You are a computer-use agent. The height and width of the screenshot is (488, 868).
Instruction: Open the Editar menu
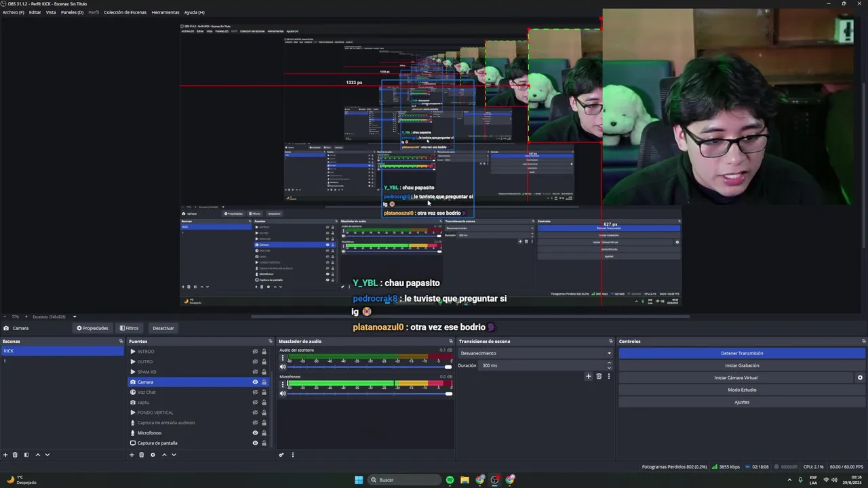tap(35, 12)
